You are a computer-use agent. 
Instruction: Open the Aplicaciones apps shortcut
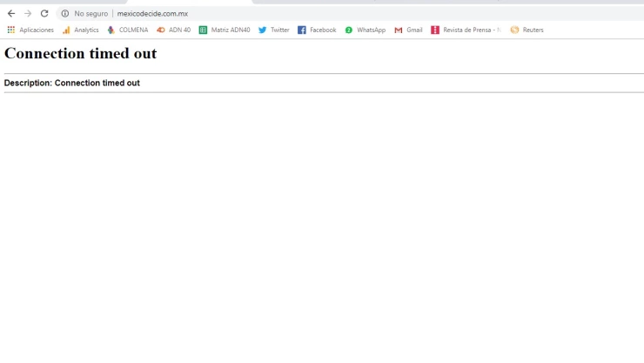pyautogui.click(x=30, y=30)
